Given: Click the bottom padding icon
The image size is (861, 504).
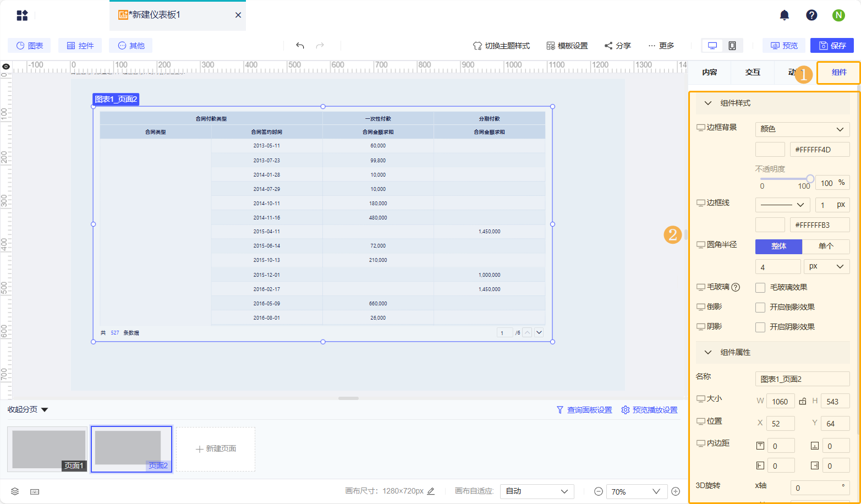Looking at the screenshot, I should [815, 446].
